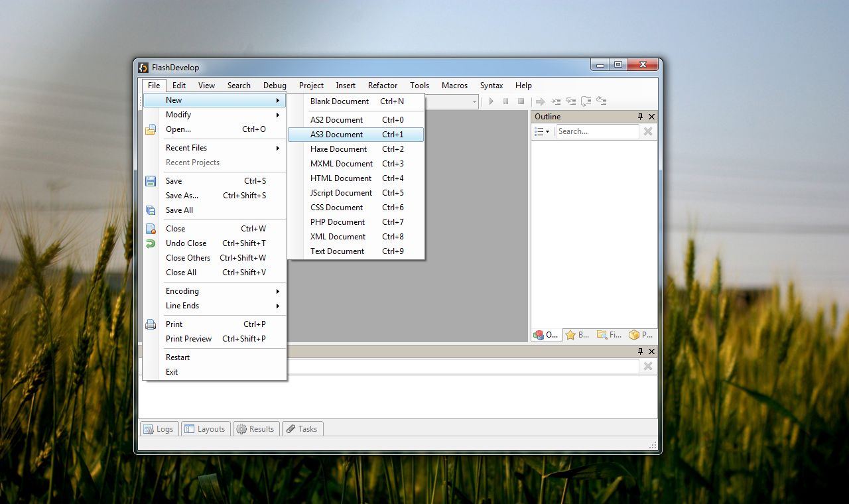Click the Step Out icon with a bracket around the lines
Screen dimensions: 849x504
coord(586,101)
